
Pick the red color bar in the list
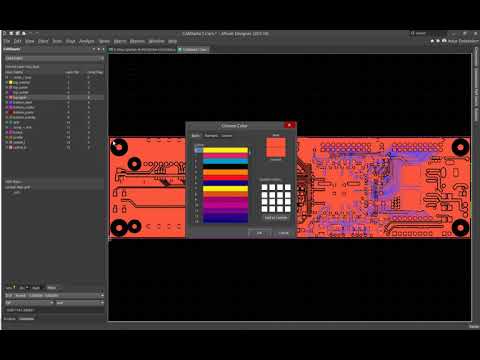click(225, 178)
